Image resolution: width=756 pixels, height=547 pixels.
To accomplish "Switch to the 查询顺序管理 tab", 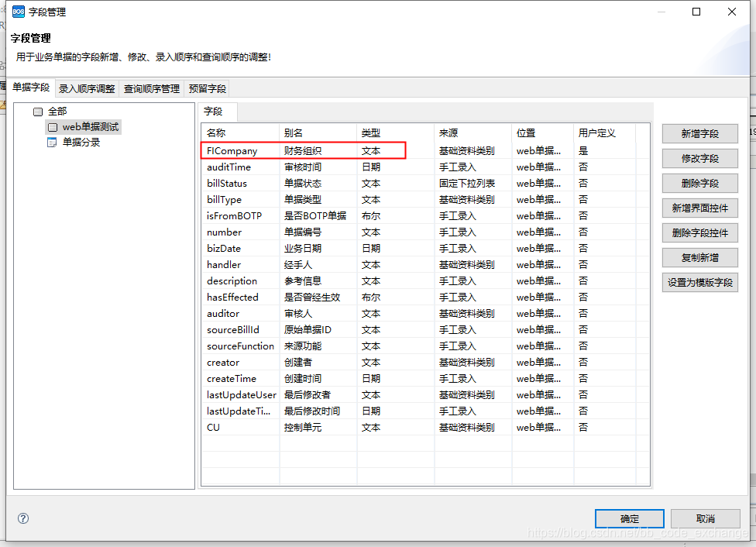I will click(151, 89).
